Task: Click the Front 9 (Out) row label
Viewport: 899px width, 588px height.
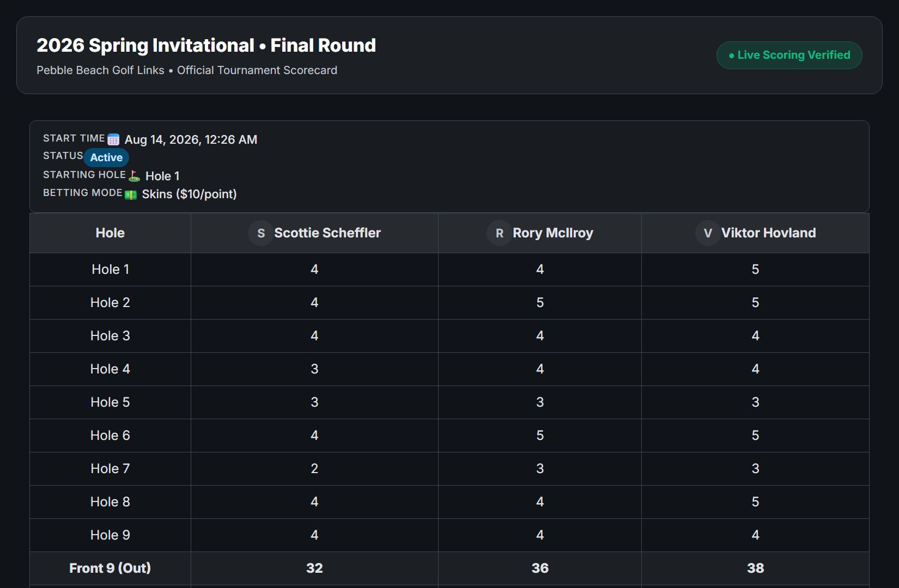Action: [110, 568]
